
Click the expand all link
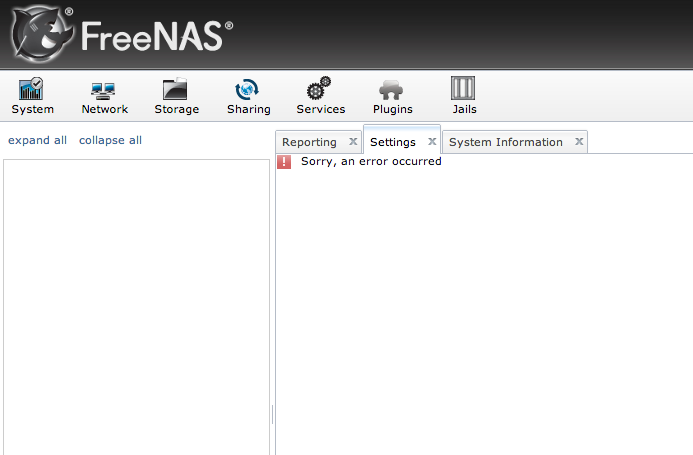click(38, 141)
